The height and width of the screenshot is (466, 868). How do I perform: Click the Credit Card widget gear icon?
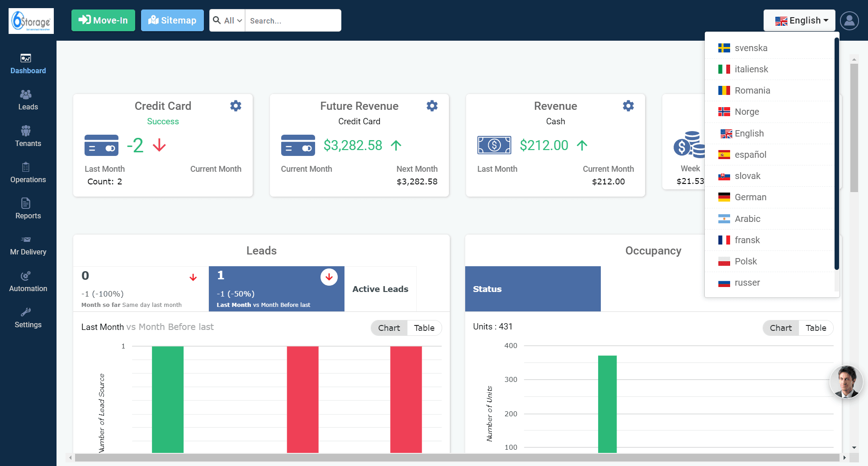click(x=236, y=106)
